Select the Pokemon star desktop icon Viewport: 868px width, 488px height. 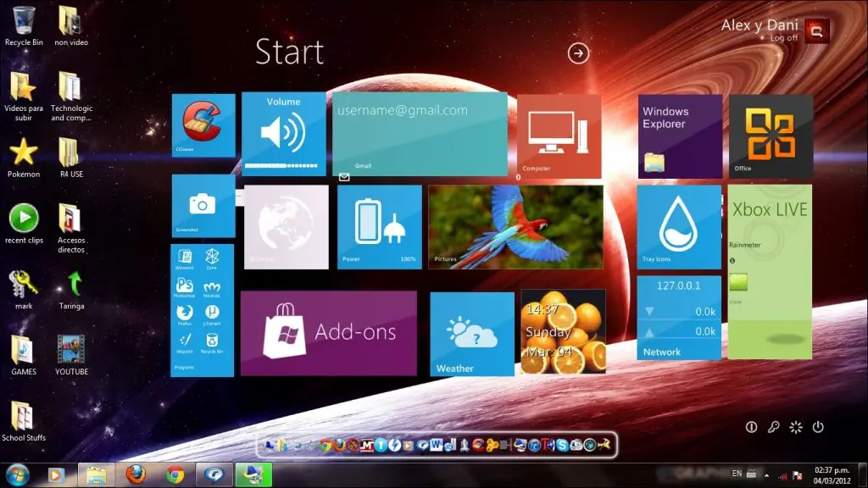point(23,158)
